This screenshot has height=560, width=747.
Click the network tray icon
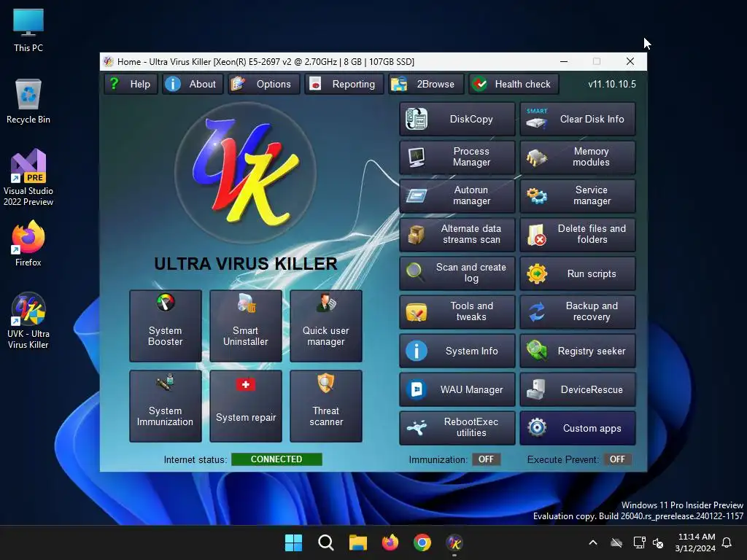(x=639, y=542)
